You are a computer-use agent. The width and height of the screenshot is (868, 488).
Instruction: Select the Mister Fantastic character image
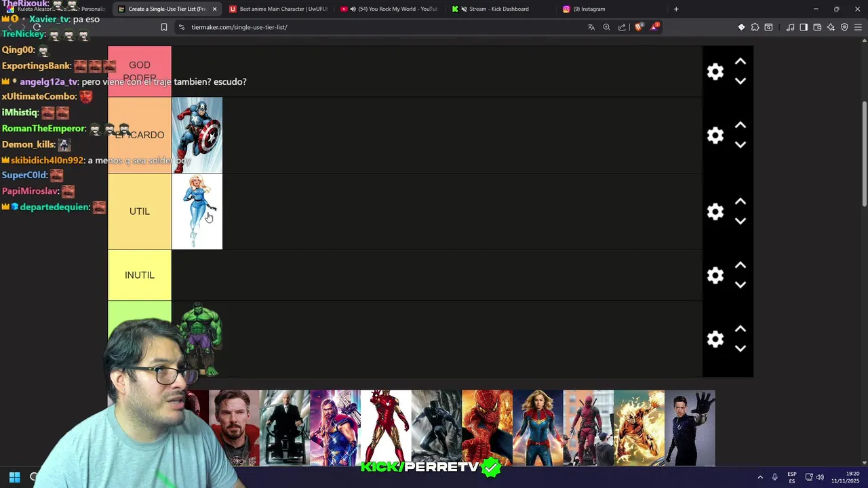690,428
